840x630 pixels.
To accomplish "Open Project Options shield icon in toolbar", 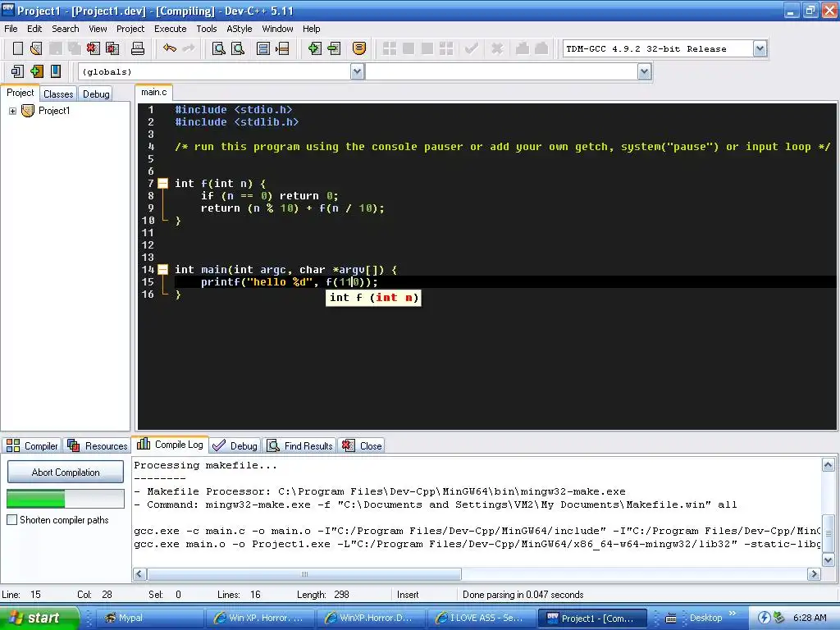I will [359, 48].
